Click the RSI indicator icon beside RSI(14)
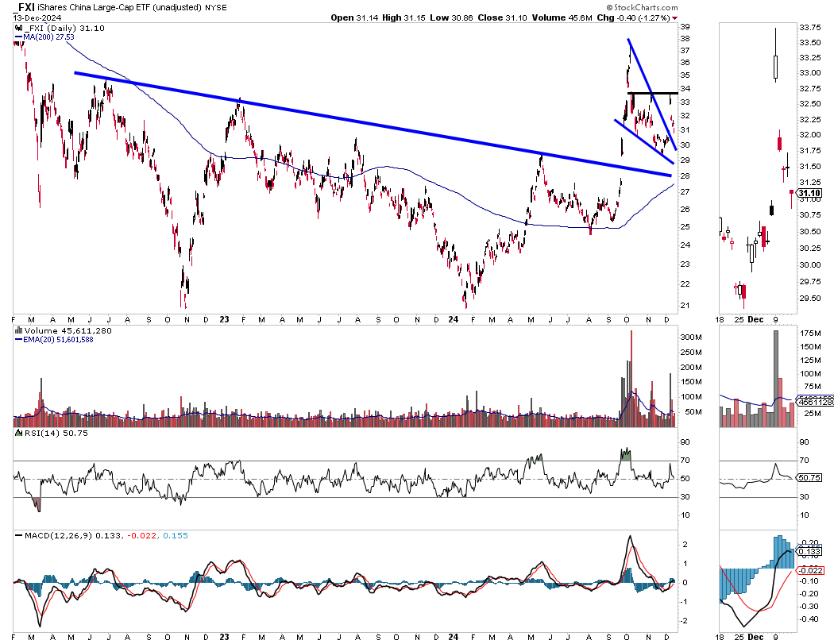The width and height of the screenshot is (834, 644). [x=18, y=433]
